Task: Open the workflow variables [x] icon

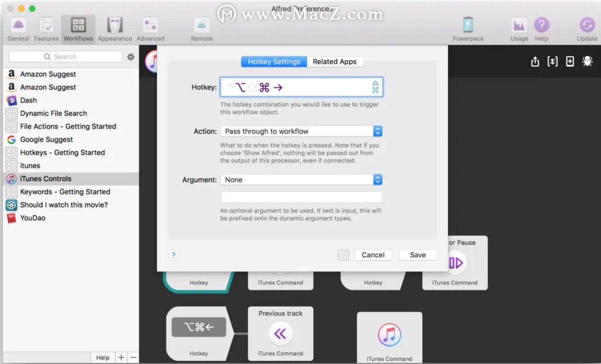Action: 552,61
